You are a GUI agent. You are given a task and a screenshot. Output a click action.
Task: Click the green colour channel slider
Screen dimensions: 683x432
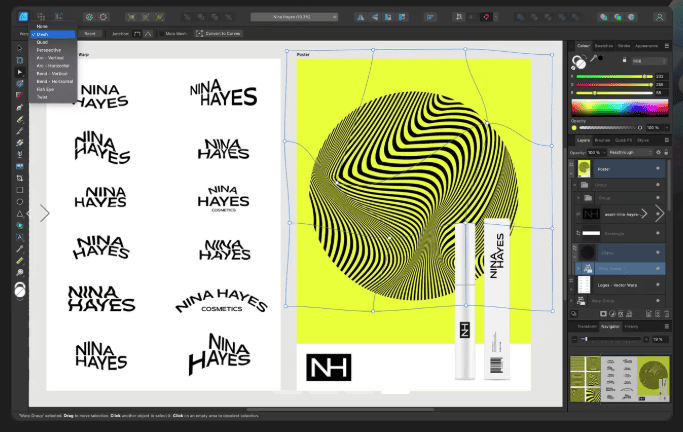(x=614, y=84)
